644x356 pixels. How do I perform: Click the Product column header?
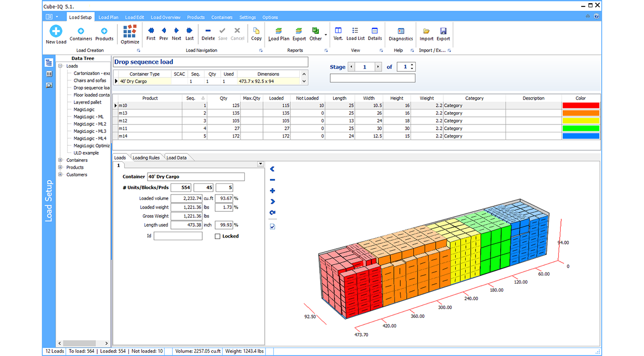pos(150,98)
